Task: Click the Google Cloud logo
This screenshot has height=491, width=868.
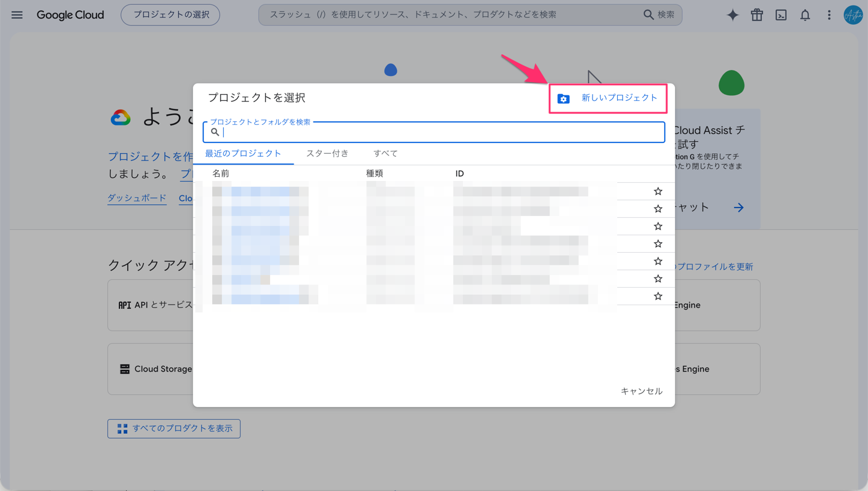Action: (71, 15)
